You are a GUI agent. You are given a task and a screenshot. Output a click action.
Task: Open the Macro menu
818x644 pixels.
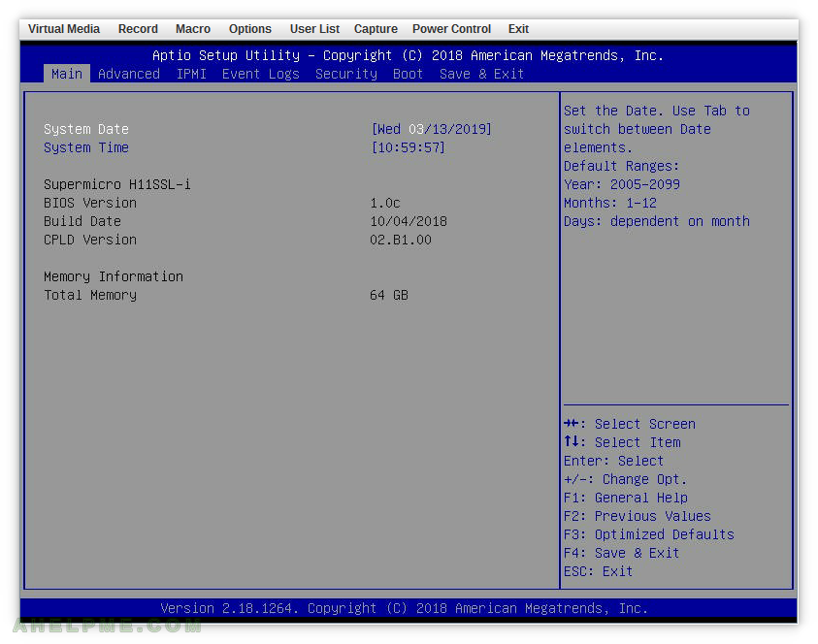pos(193,29)
